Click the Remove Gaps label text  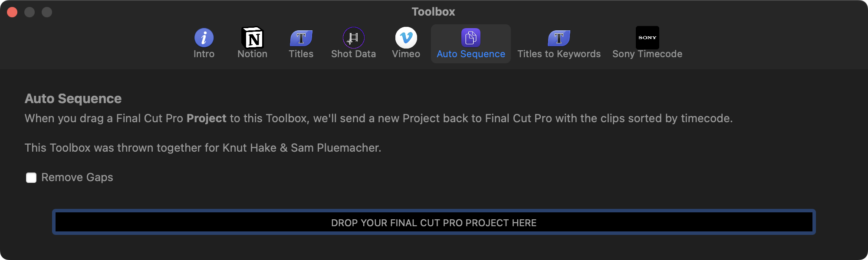[x=77, y=178]
